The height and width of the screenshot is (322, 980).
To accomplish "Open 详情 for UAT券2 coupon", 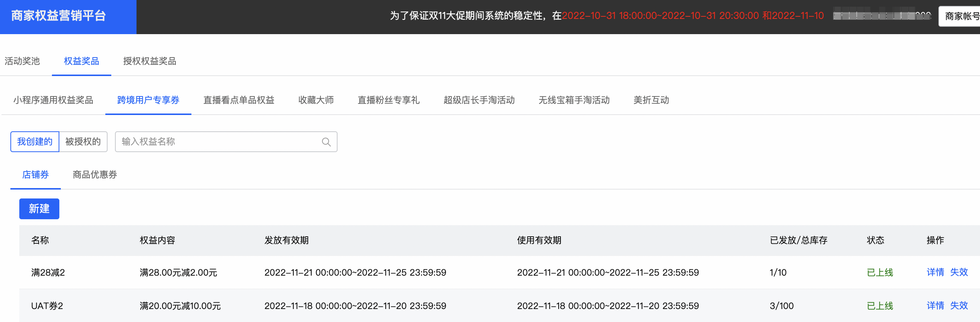I will (935, 306).
